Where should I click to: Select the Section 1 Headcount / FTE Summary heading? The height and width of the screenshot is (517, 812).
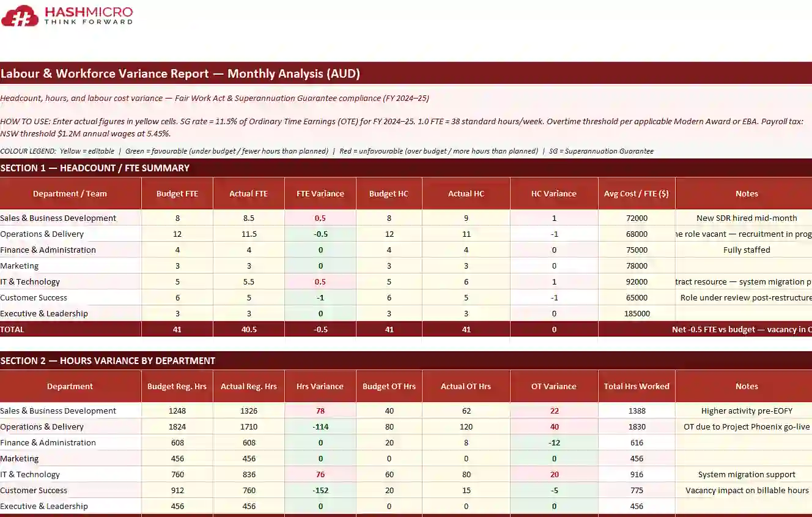click(95, 168)
